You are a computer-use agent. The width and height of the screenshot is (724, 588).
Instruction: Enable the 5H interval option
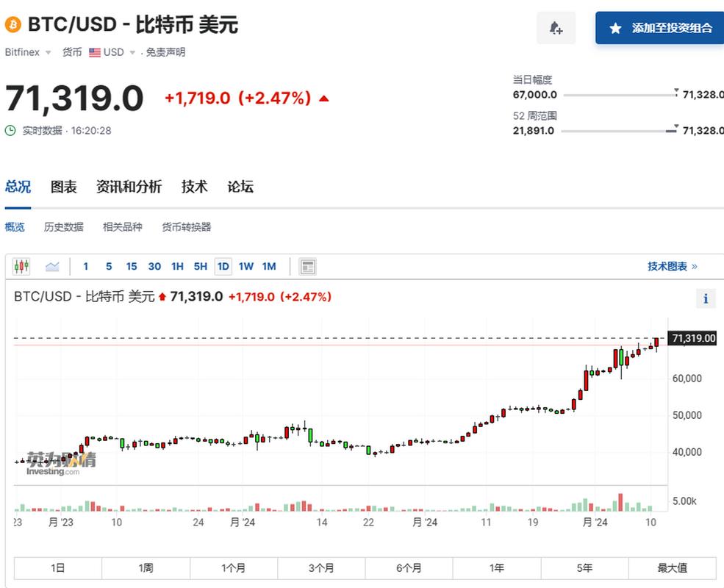point(200,266)
